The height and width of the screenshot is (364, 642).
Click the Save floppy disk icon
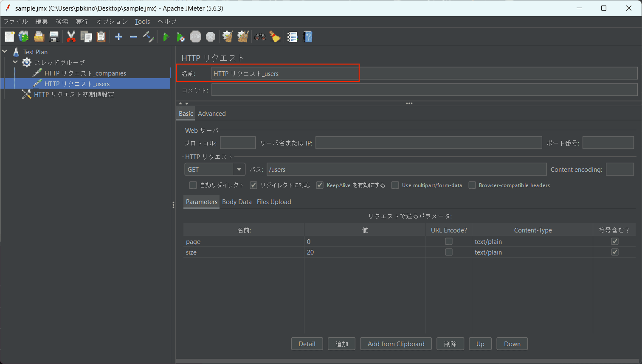pyautogui.click(x=54, y=37)
